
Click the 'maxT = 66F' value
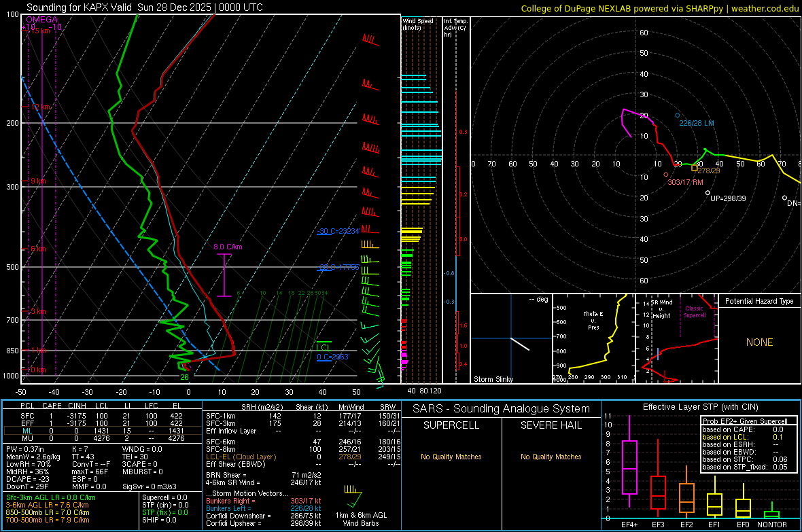click(x=90, y=472)
